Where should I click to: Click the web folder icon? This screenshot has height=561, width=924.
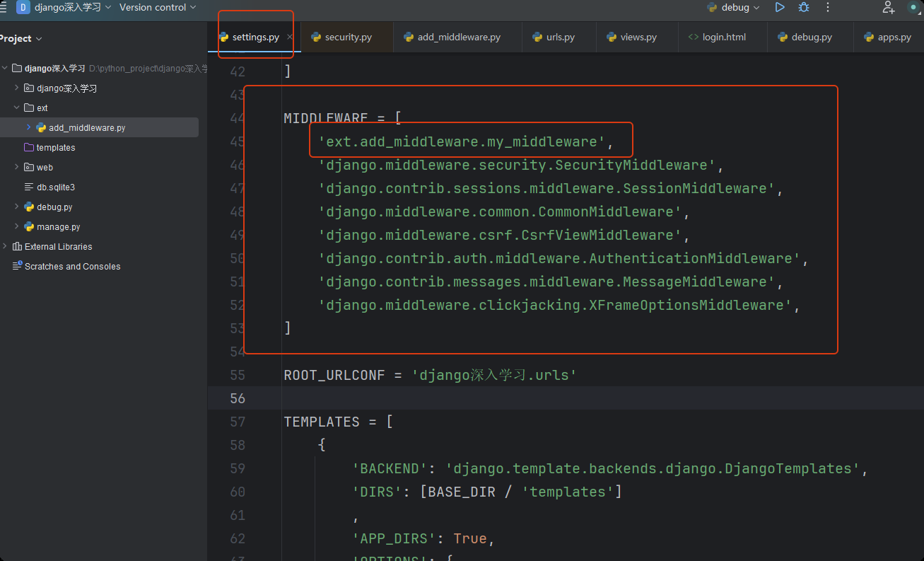[29, 168]
